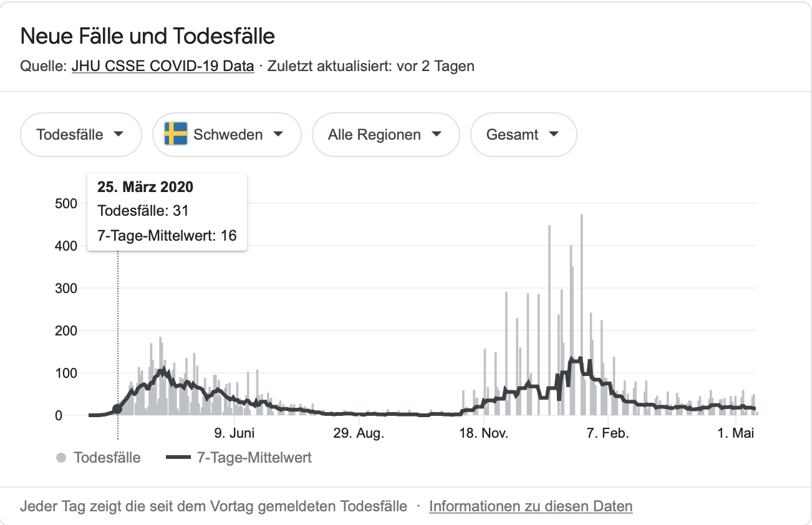Screen dimensions: 812x525
Task: Open the JHU CSSE COVID-19 Data source link
Action: click(163, 66)
